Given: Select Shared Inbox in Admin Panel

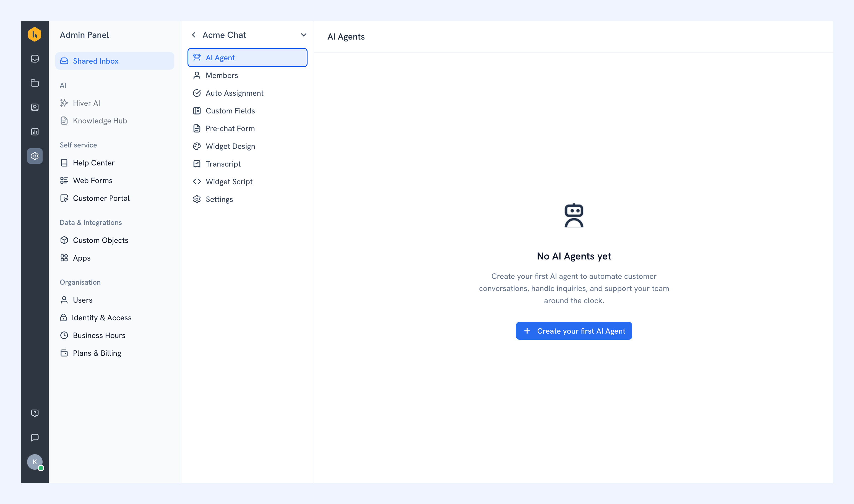Looking at the screenshot, I should point(115,61).
